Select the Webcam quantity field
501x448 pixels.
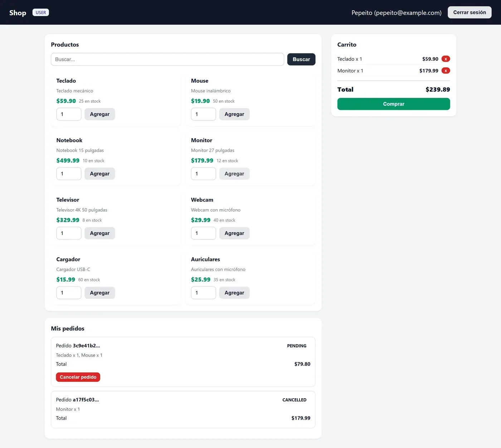point(203,233)
